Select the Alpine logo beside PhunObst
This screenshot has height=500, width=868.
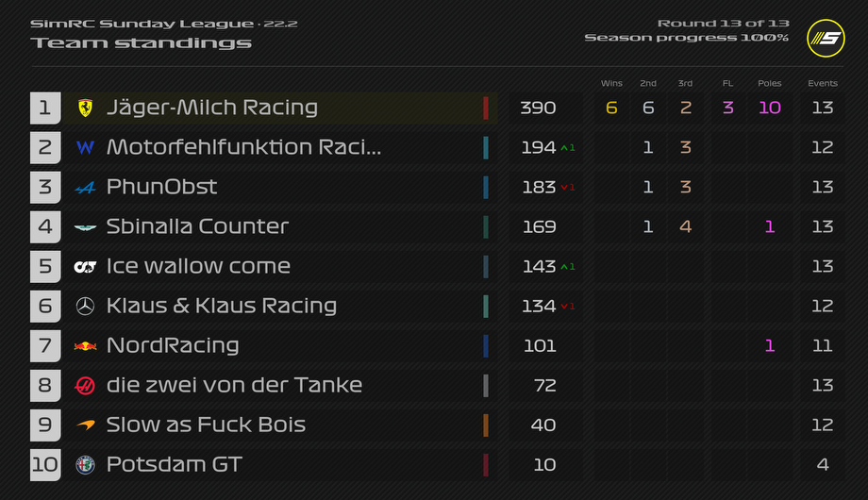(x=85, y=189)
